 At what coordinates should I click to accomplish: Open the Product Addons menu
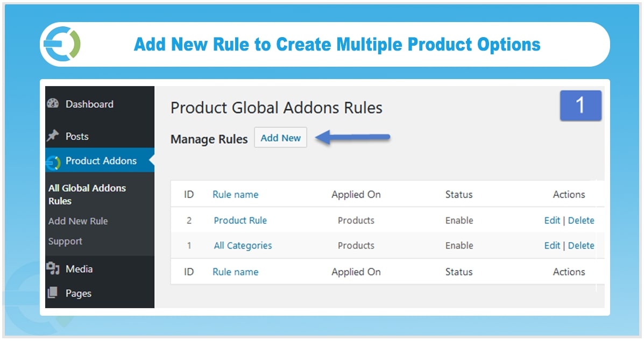click(100, 160)
